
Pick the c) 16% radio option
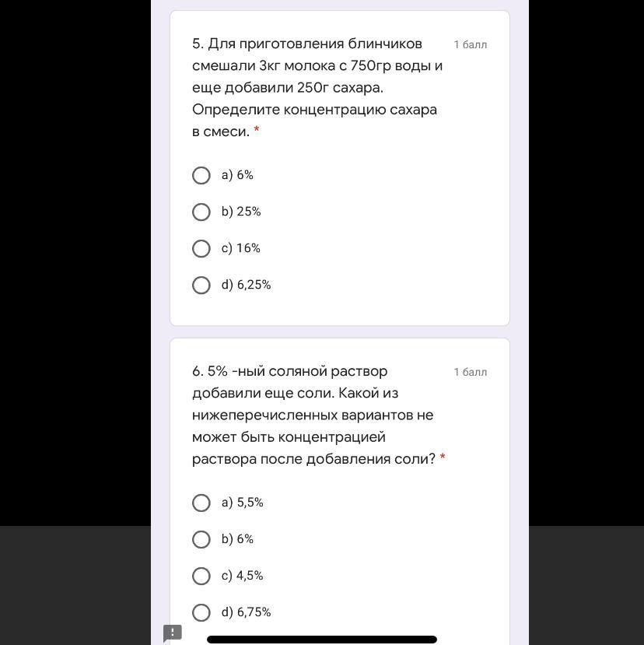point(201,249)
